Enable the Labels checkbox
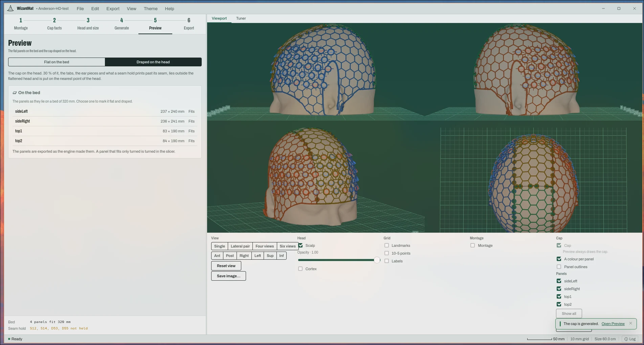644x345 pixels. tap(387, 261)
